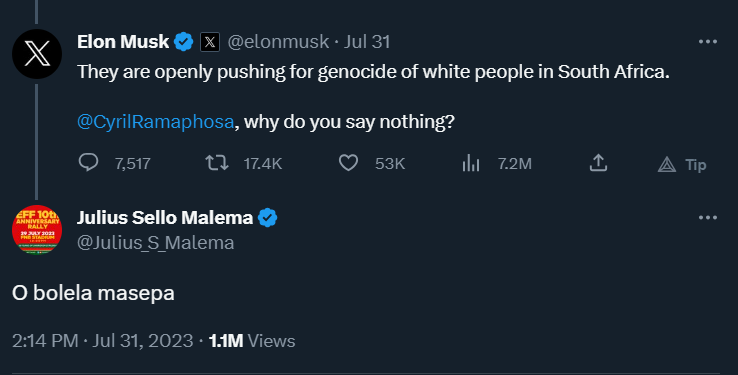The height and width of the screenshot is (375, 738).
Task: Click the 1.1M Views count
Action: tap(252, 341)
